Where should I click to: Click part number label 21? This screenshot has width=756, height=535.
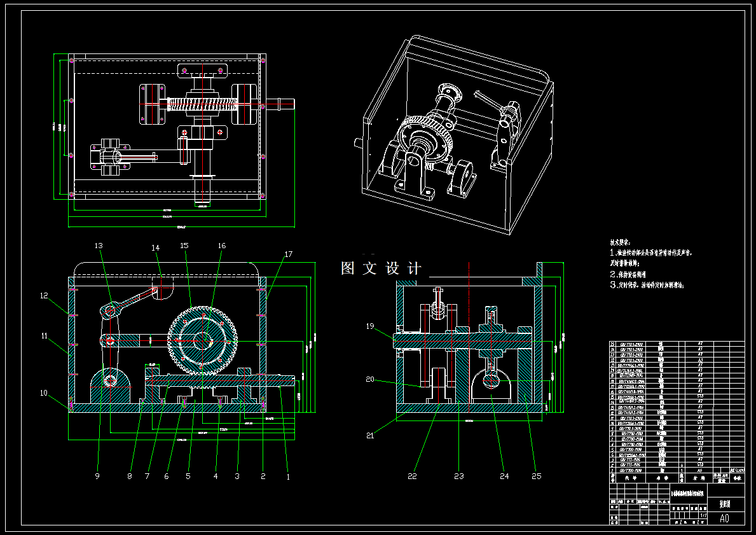click(370, 436)
